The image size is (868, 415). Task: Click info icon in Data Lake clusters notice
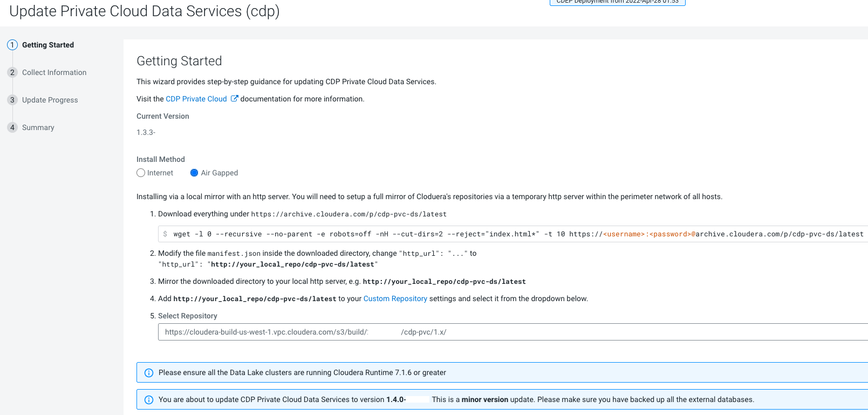click(149, 373)
